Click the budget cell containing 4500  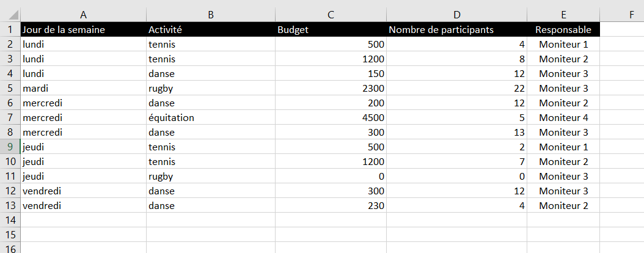point(331,117)
